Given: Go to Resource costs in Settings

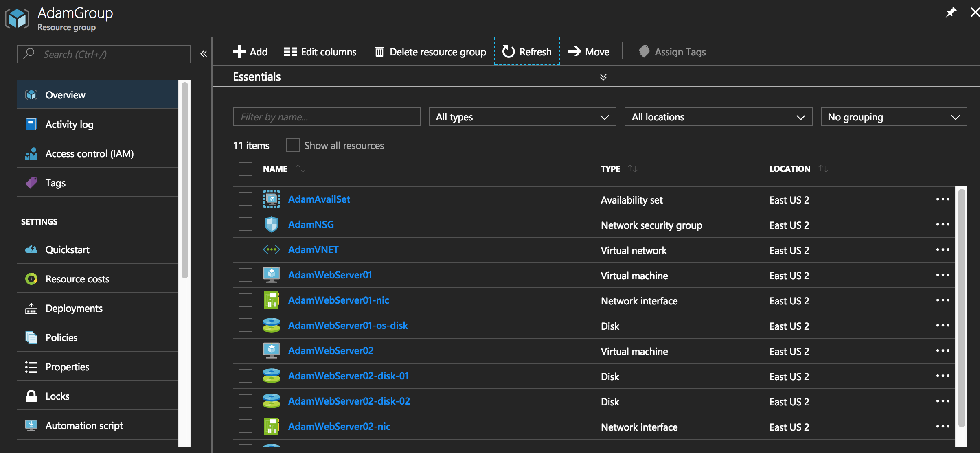Looking at the screenshot, I should (x=77, y=279).
